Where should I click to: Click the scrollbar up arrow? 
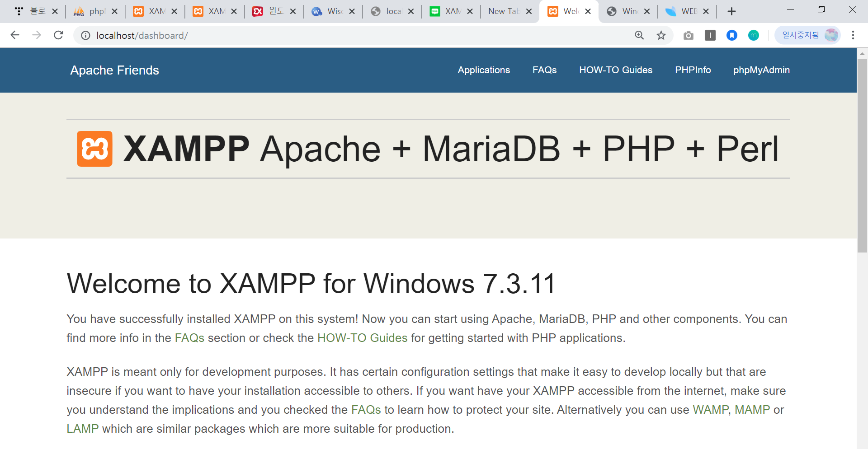(x=863, y=53)
